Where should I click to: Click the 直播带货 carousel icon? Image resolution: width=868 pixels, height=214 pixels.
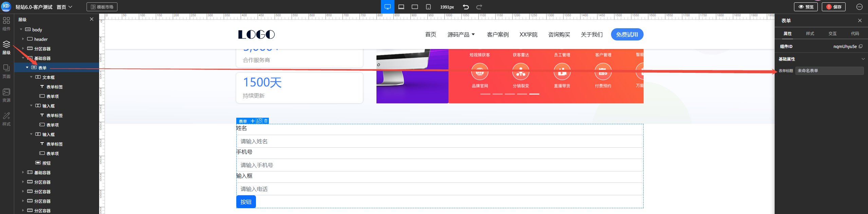point(562,72)
